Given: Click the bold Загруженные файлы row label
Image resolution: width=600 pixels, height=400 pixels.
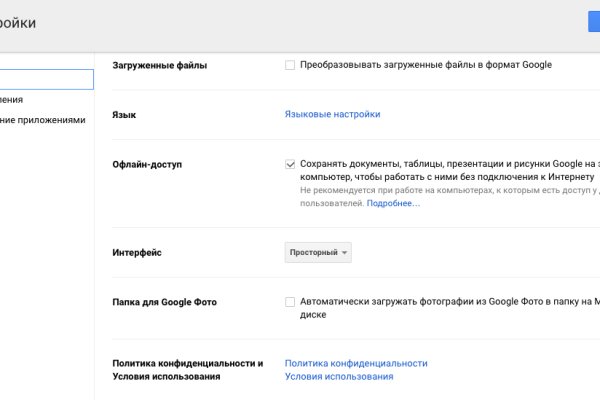Looking at the screenshot, I should point(161,65).
